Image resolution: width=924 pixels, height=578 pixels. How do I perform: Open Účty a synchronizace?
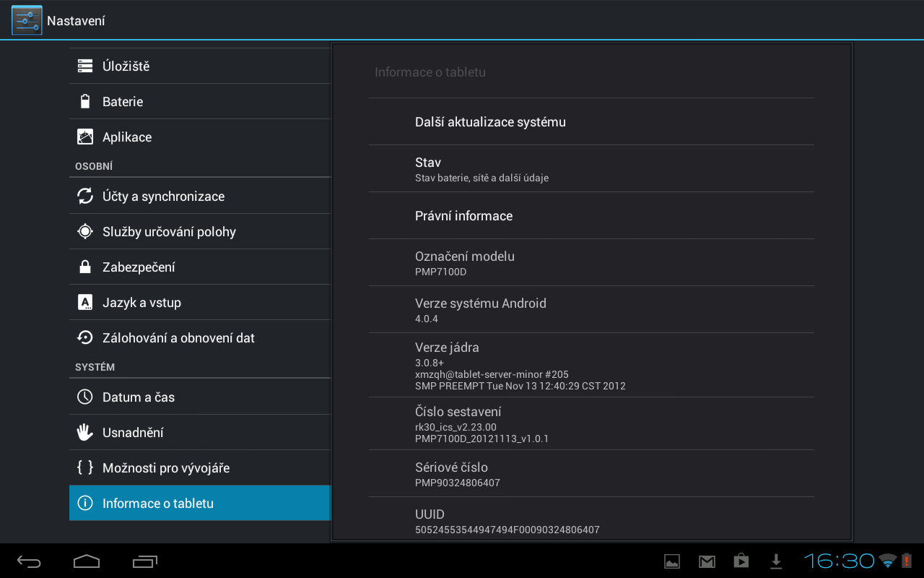pos(199,197)
